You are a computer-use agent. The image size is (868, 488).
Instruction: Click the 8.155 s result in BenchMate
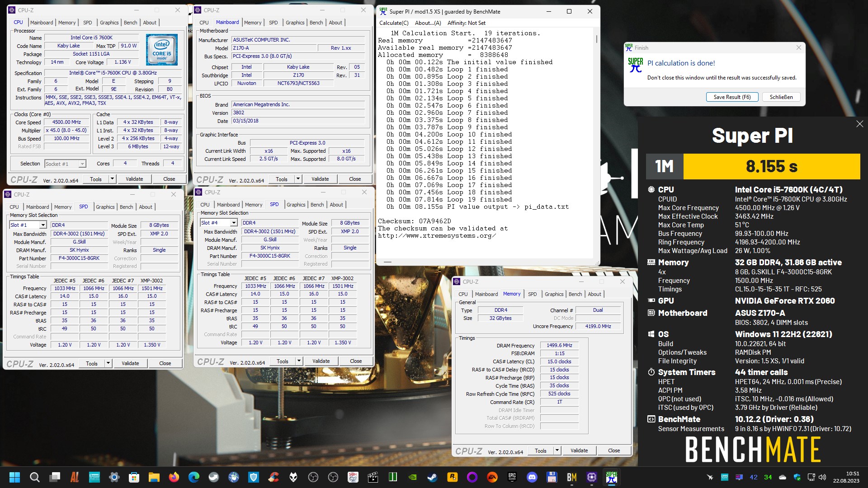(771, 166)
